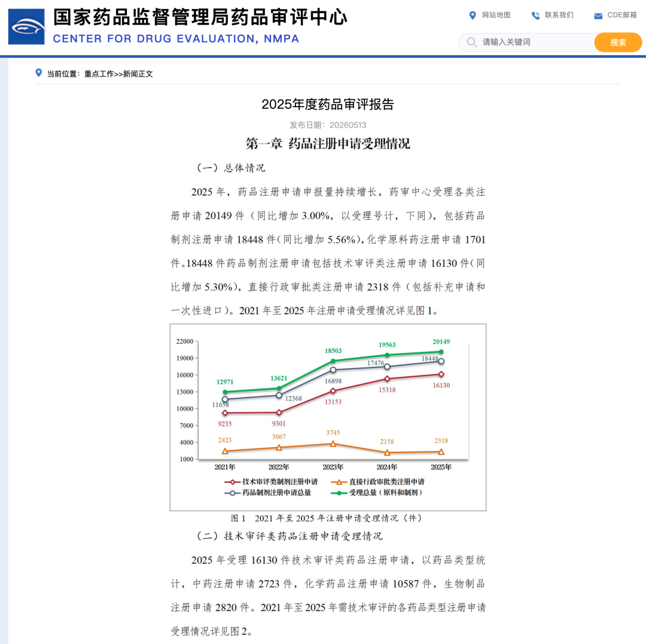
Task: Click data label 3745 on orange line
Action: tap(333, 433)
